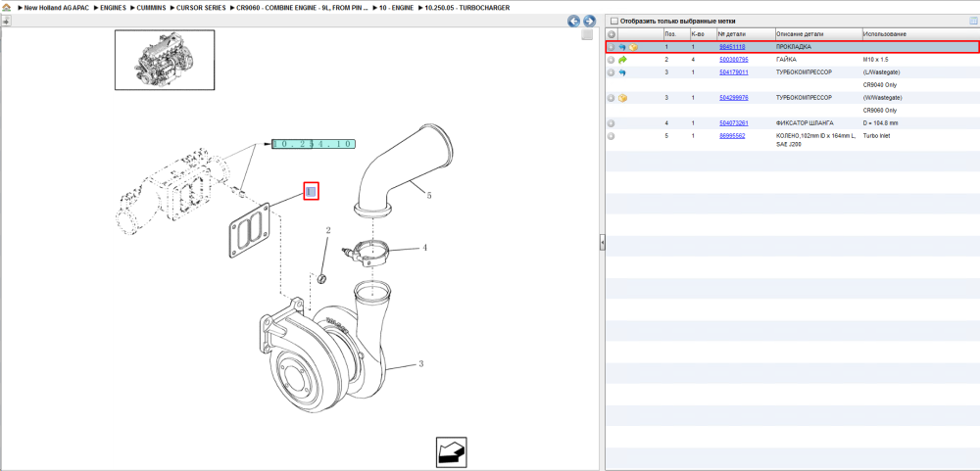Screen dimensions: 980x471
Task: Open part number link 504073261
Action: pos(734,123)
